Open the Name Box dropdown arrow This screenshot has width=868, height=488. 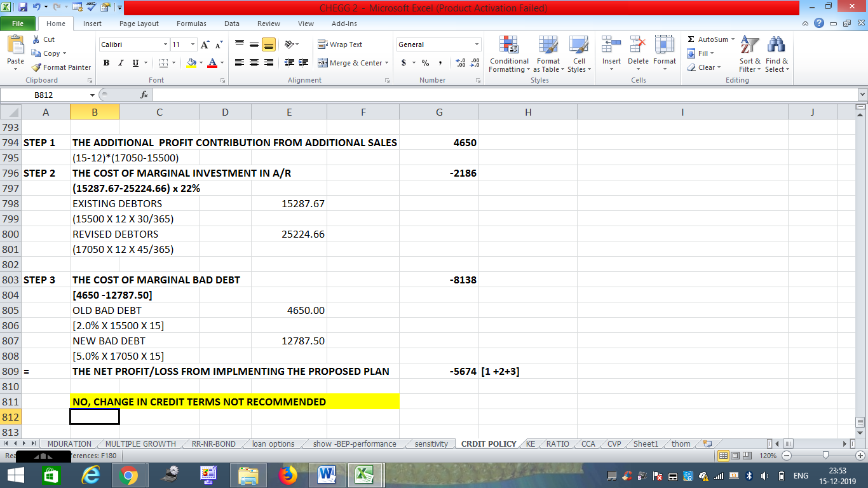pos(92,95)
